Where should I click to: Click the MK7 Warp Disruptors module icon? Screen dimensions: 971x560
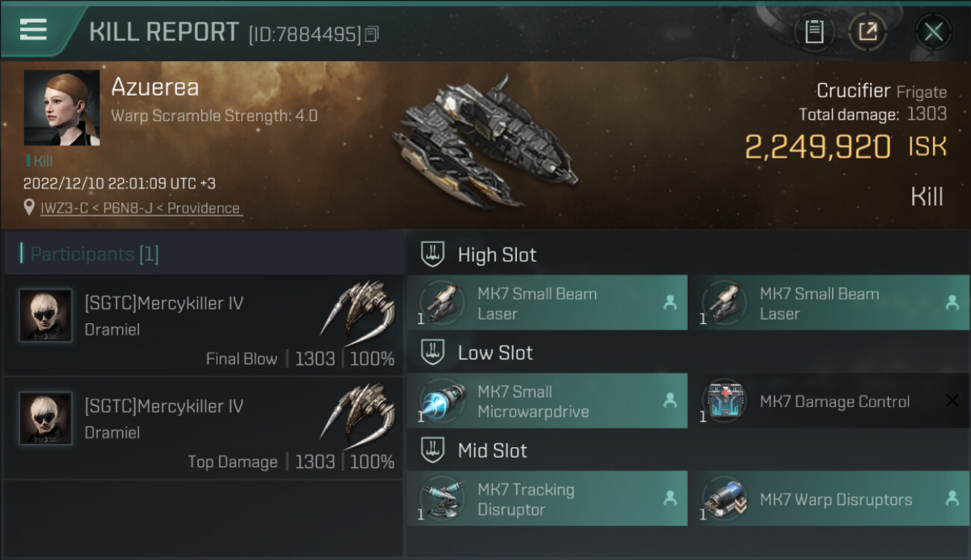click(724, 499)
